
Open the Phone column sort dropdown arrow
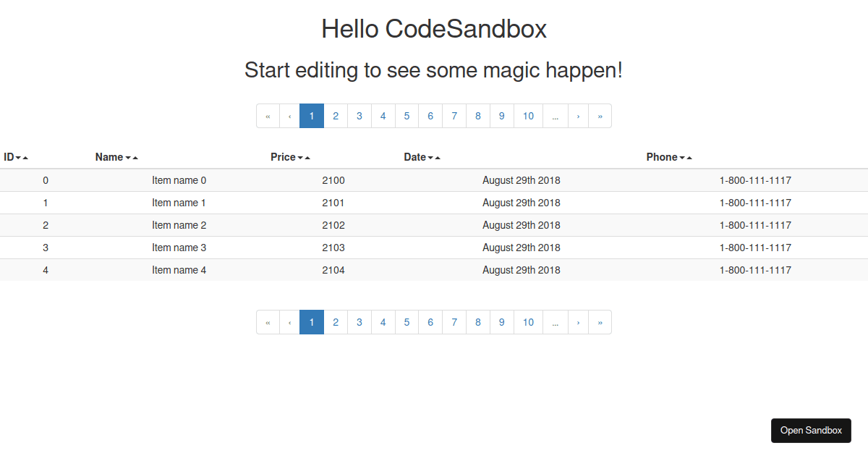681,156
